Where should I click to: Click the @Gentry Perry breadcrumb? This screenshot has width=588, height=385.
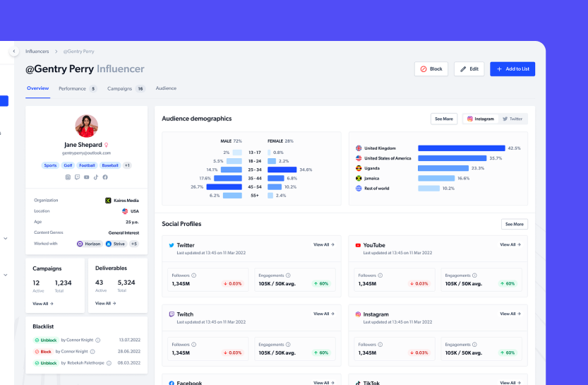point(79,52)
